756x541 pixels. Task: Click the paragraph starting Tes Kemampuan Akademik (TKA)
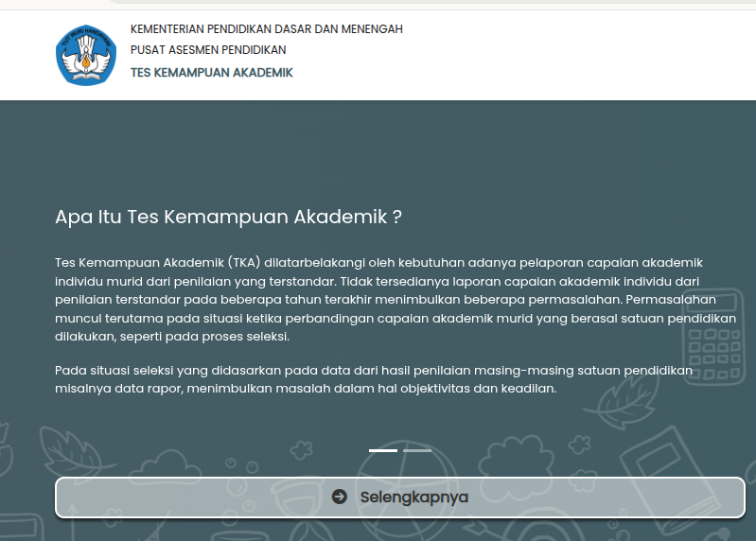coord(396,299)
